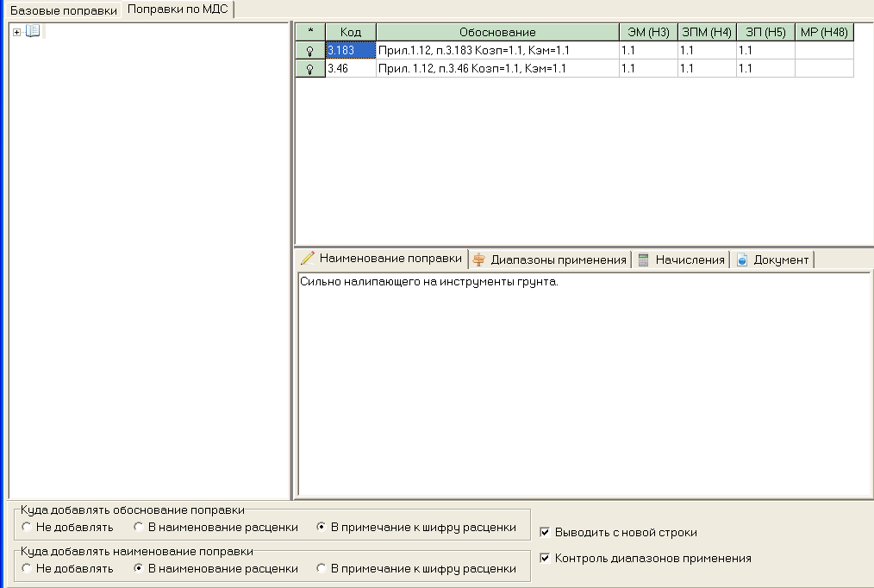
Task: Switch to the Базовые поправки tab
Action: (64, 10)
